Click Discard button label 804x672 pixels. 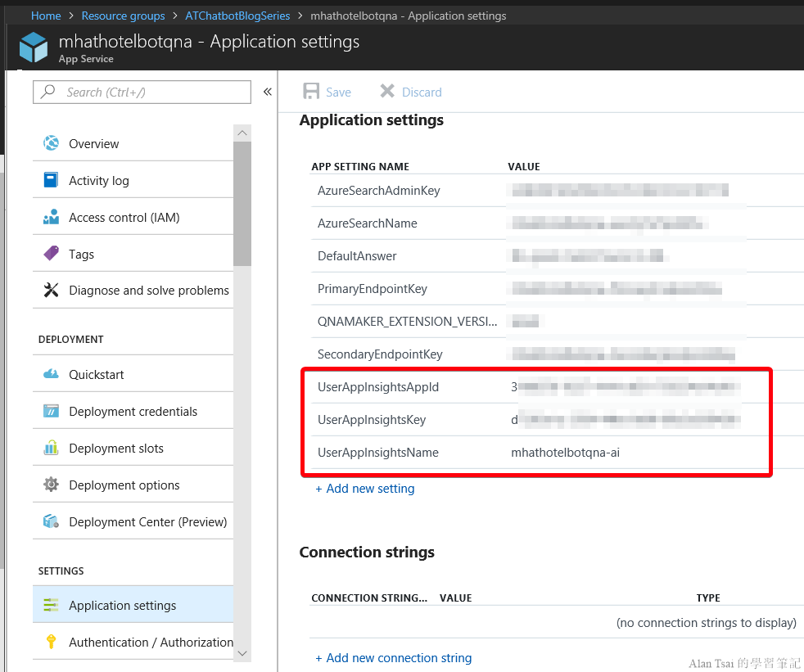422,92
